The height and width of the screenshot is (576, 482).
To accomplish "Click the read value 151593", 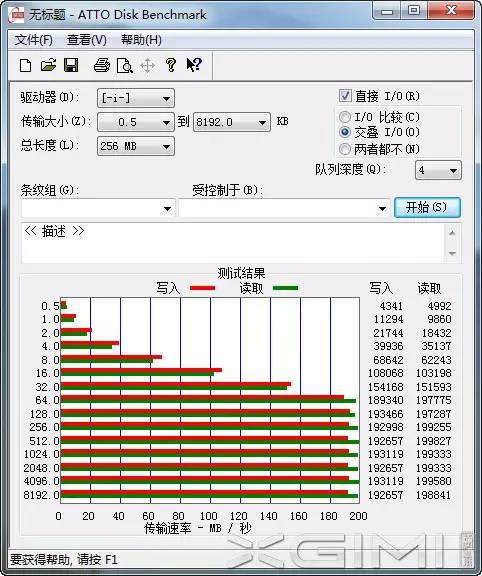I will (x=433, y=387).
